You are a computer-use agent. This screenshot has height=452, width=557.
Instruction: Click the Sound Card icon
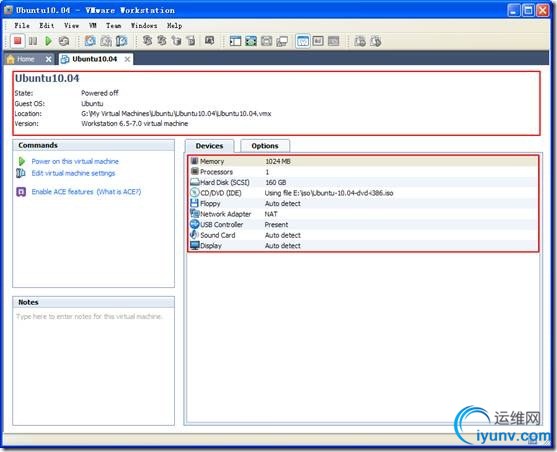tap(194, 235)
